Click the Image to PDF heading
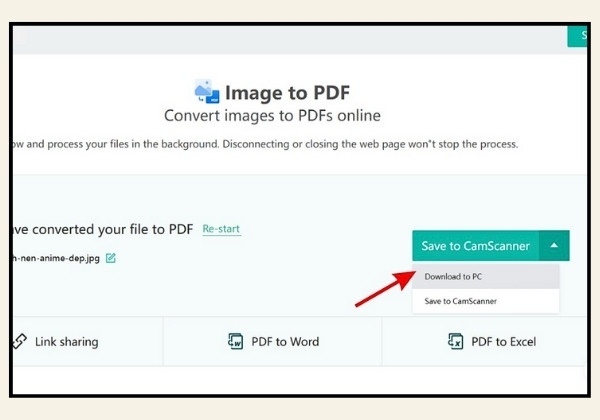The image size is (600, 420). point(287,93)
